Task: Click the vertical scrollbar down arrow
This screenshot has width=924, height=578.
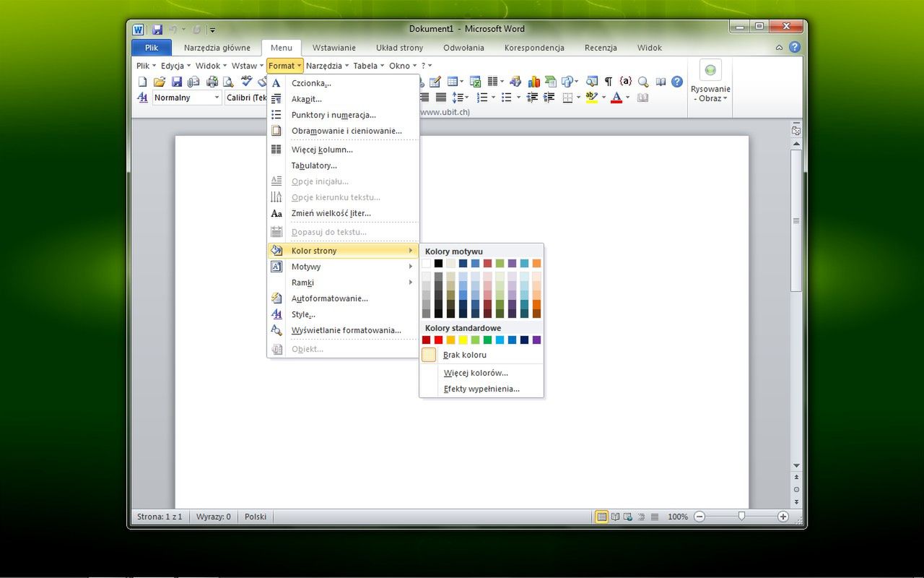Action: [x=796, y=466]
